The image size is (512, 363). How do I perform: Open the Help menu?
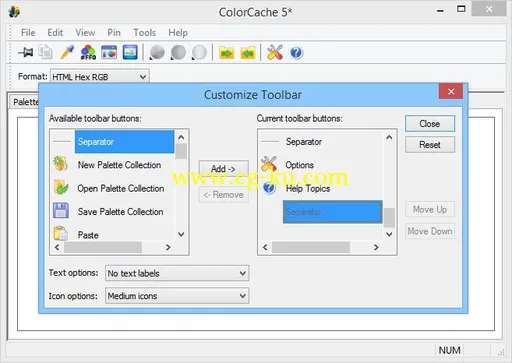coord(178,33)
